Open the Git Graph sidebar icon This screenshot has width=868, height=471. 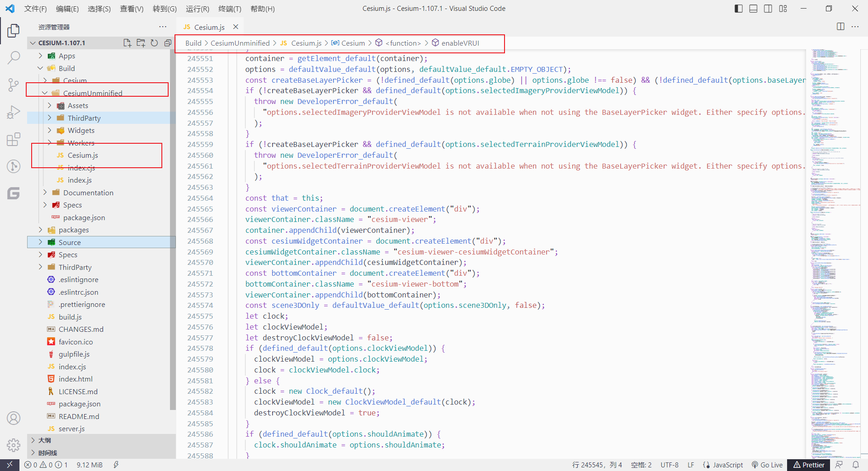point(14,166)
